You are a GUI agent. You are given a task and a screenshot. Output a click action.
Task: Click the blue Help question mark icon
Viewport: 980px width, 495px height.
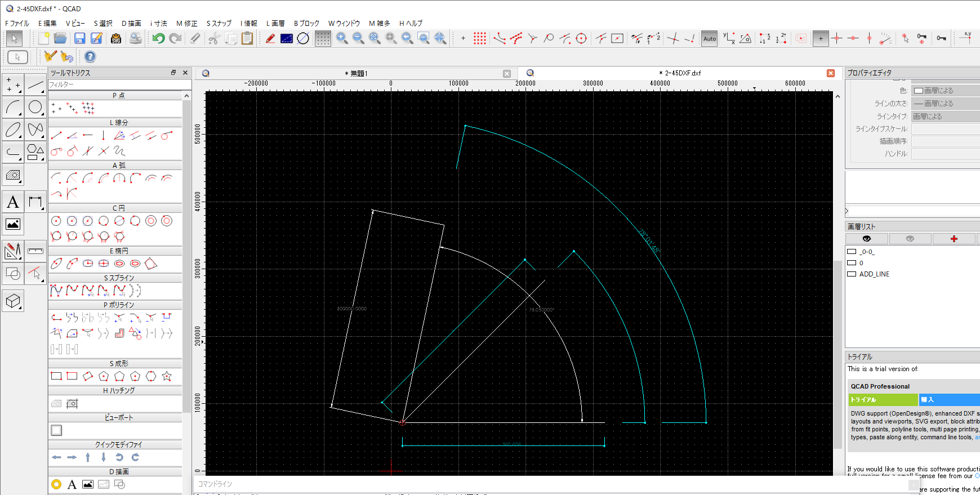[x=90, y=57]
